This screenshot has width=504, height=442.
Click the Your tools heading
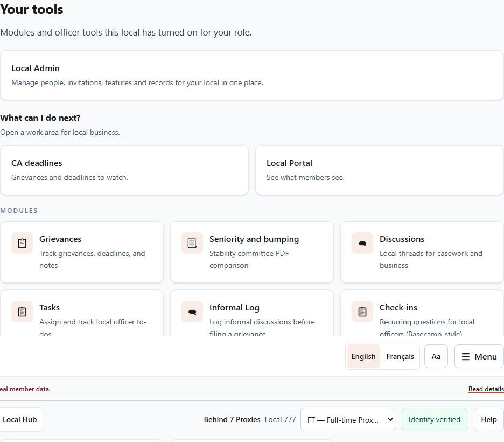(31, 9)
